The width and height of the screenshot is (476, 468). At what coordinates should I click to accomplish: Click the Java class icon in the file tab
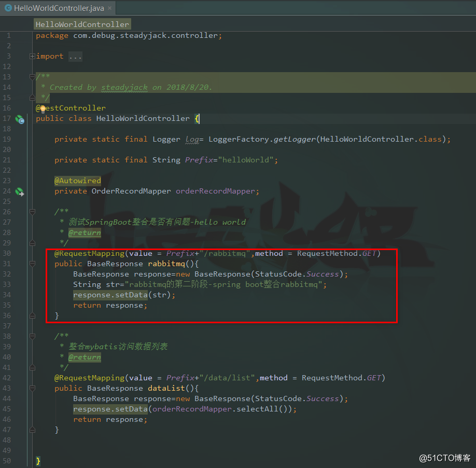click(8, 8)
